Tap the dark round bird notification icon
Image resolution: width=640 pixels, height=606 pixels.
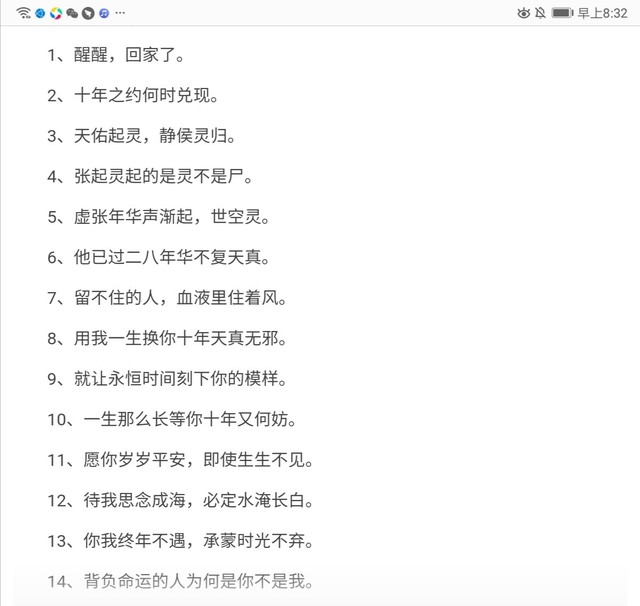pos(88,12)
